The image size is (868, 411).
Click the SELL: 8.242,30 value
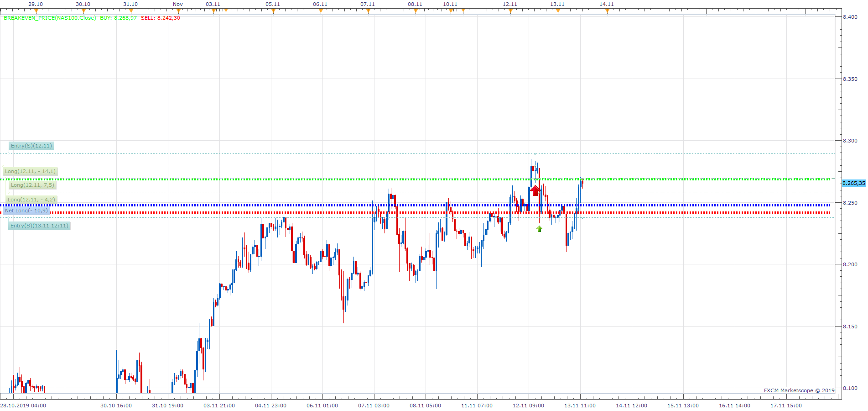160,18
